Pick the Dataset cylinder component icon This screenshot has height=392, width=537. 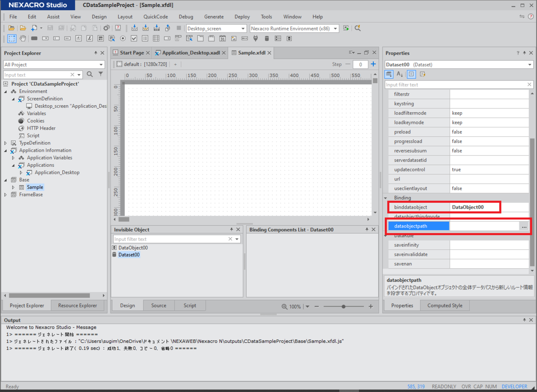(x=267, y=38)
